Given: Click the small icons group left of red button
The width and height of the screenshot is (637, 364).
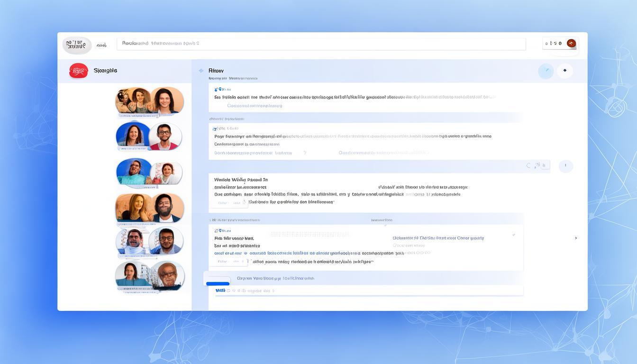Looking at the screenshot, I should point(554,43).
